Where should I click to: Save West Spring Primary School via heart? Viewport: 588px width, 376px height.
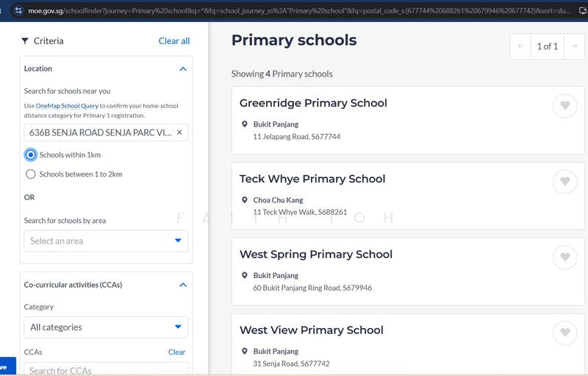pos(564,258)
